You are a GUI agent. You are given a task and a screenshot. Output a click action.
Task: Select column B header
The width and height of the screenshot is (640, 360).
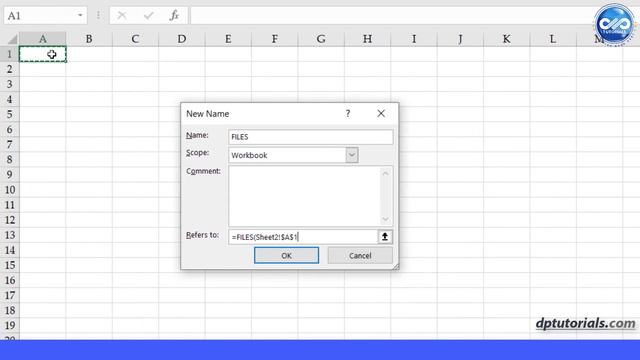pyautogui.click(x=89, y=39)
